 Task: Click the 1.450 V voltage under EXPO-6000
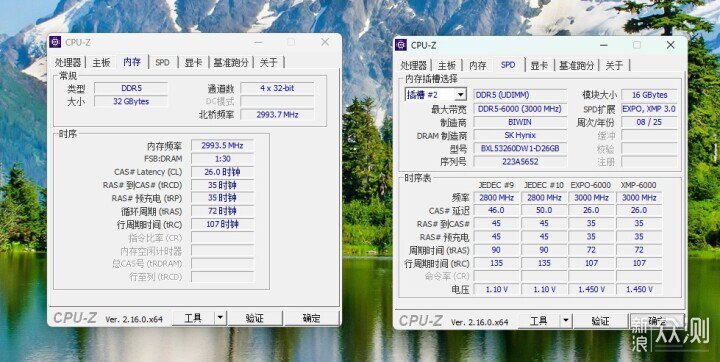pyautogui.click(x=591, y=289)
